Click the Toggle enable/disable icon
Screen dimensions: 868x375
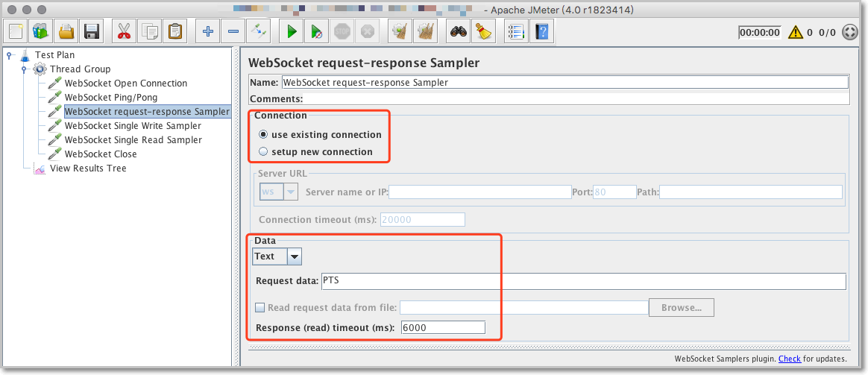coord(258,31)
